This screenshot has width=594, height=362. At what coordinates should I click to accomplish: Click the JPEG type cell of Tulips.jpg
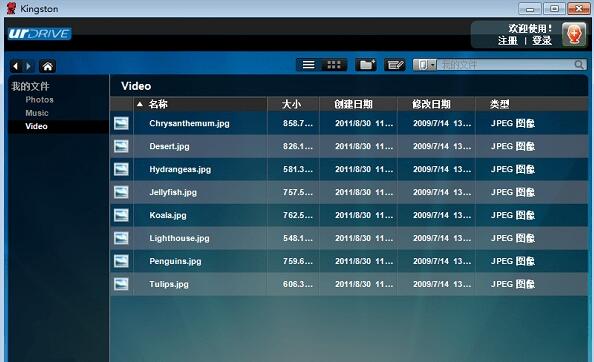tap(513, 284)
